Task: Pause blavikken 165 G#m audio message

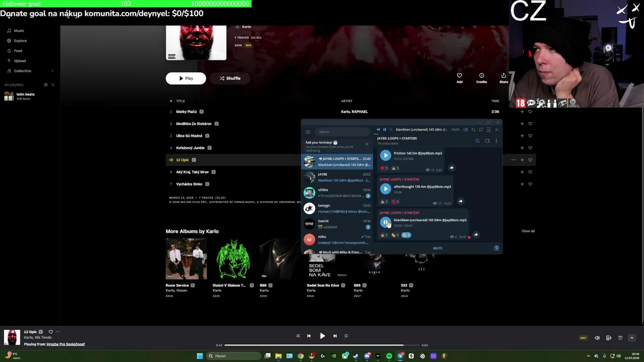Action: coord(385,222)
